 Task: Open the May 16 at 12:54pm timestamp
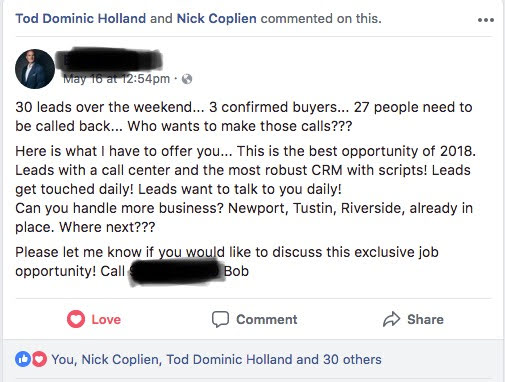pyautogui.click(x=117, y=79)
